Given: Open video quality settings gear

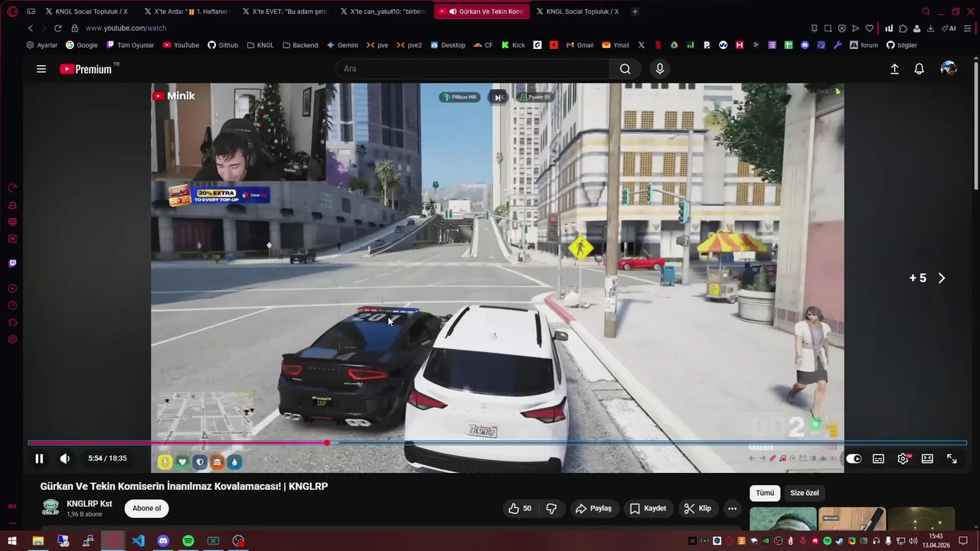Looking at the screenshot, I should point(903,458).
